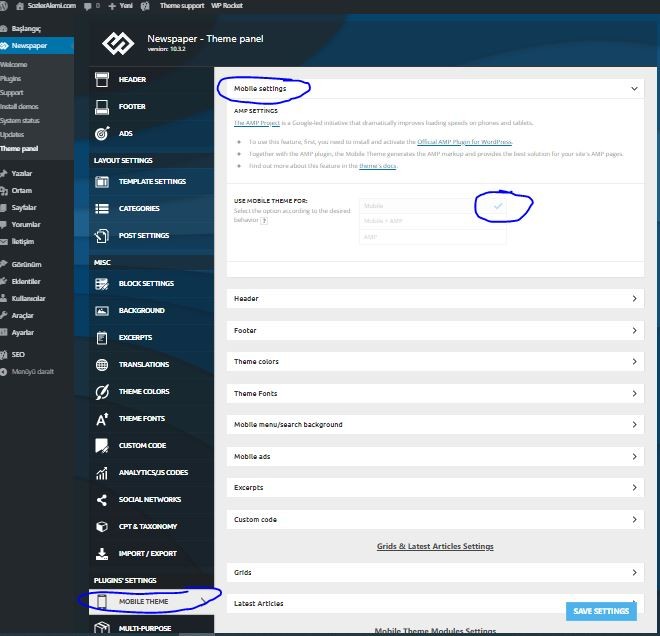Open the theme's docs link
Screen dimensions: 660x636
pyautogui.click(x=378, y=166)
